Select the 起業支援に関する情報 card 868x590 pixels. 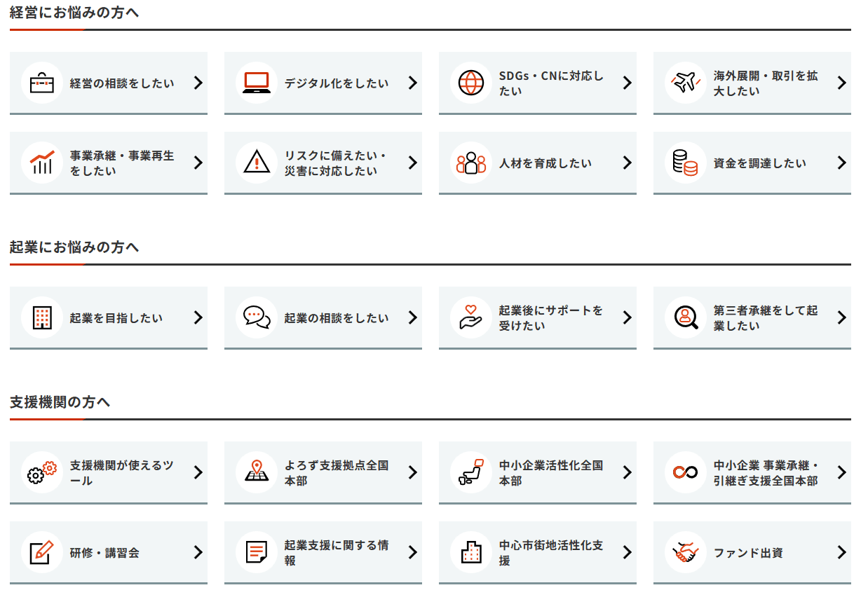(x=336, y=552)
